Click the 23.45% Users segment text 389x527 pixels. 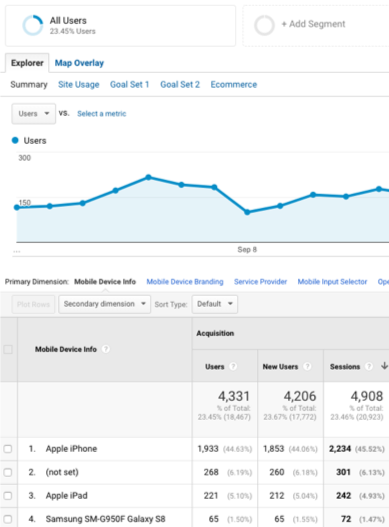coord(73,31)
